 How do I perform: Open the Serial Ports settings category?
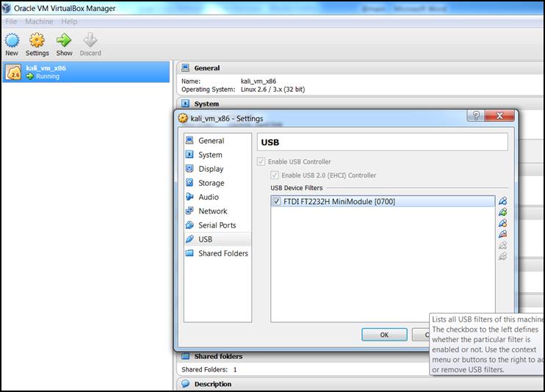(x=217, y=225)
